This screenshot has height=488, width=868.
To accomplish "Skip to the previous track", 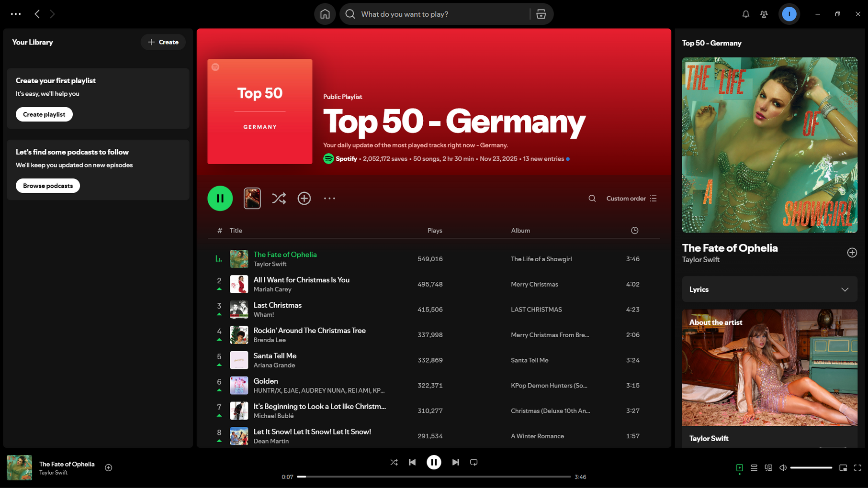I will [412, 462].
